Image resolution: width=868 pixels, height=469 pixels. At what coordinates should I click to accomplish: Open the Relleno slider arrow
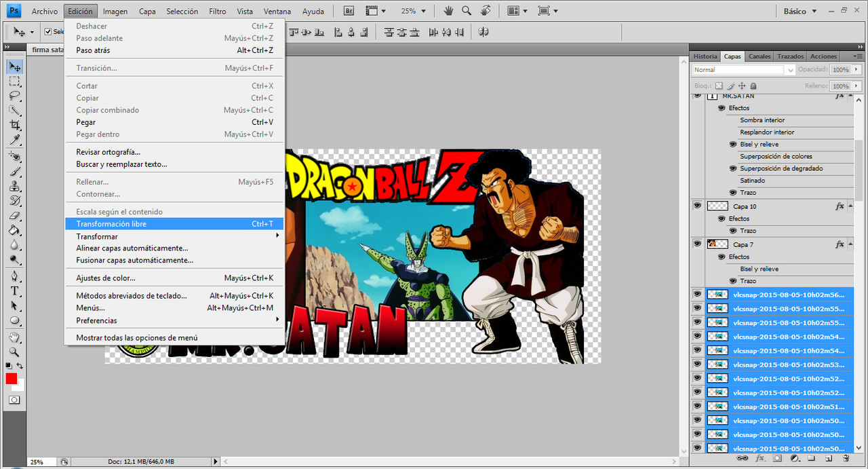click(856, 86)
